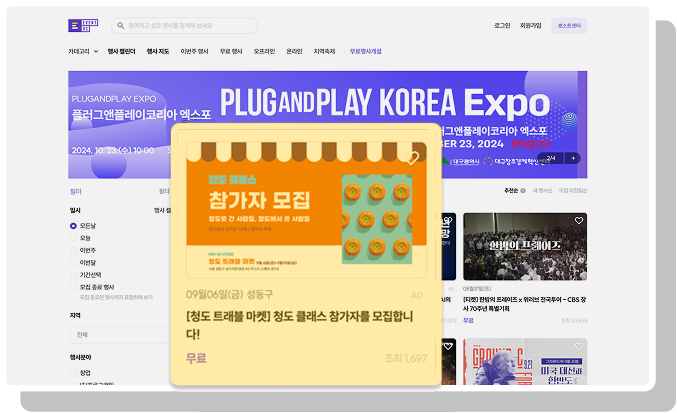Like the 청도 클래스 card with heart icon
This screenshot has width=677, height=413.
click(413, 158)
